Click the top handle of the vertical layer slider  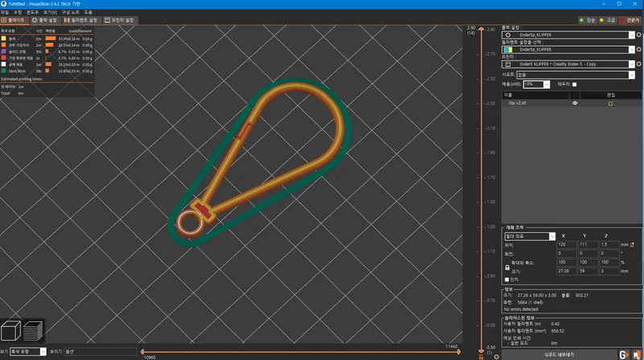(481, 29)
